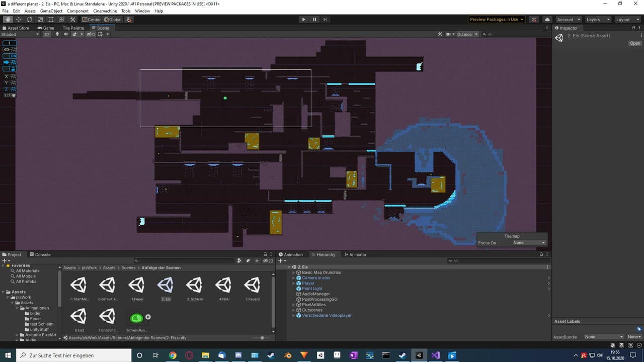
Task: Switch to the Tile Palette tab
Action: click(73, 28)
